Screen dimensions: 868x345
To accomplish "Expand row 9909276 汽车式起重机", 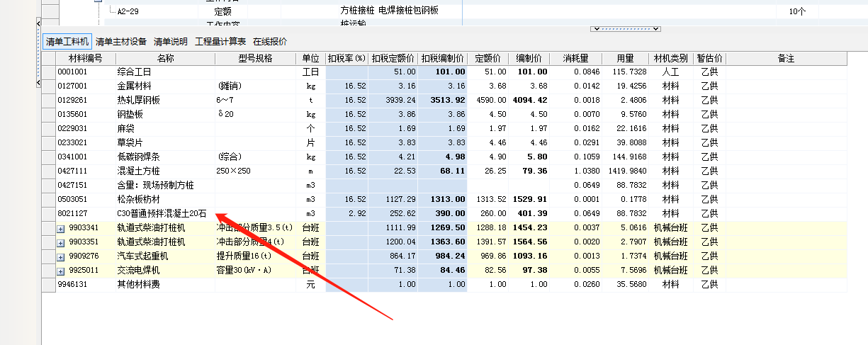I will 62,256.
